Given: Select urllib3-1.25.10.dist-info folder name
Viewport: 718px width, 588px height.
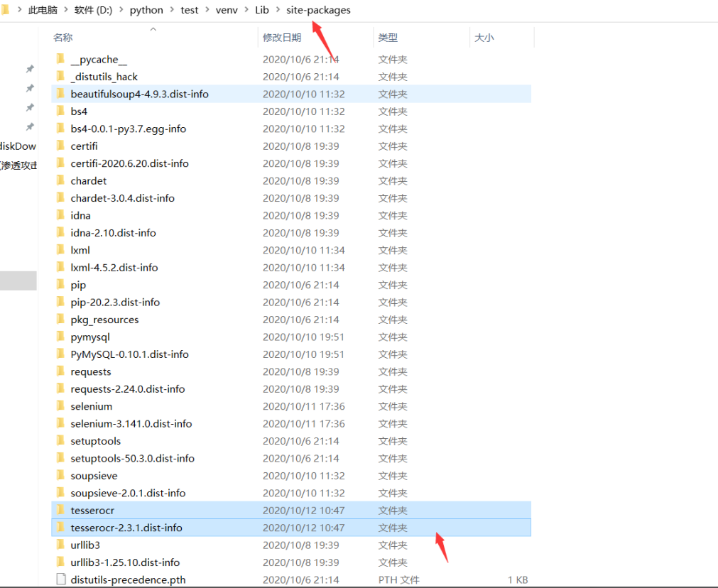Looking at the screenshot, I should [x=125, y=562].
